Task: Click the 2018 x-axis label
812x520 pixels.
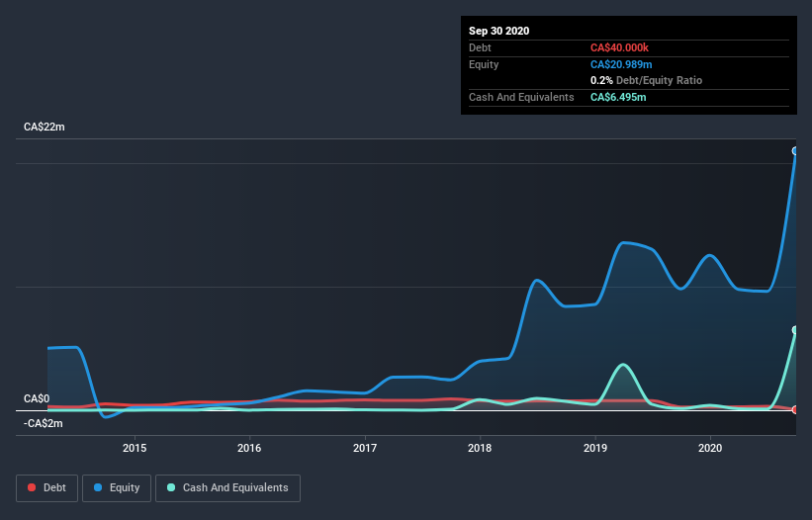Action: click(x=480, y=448)
